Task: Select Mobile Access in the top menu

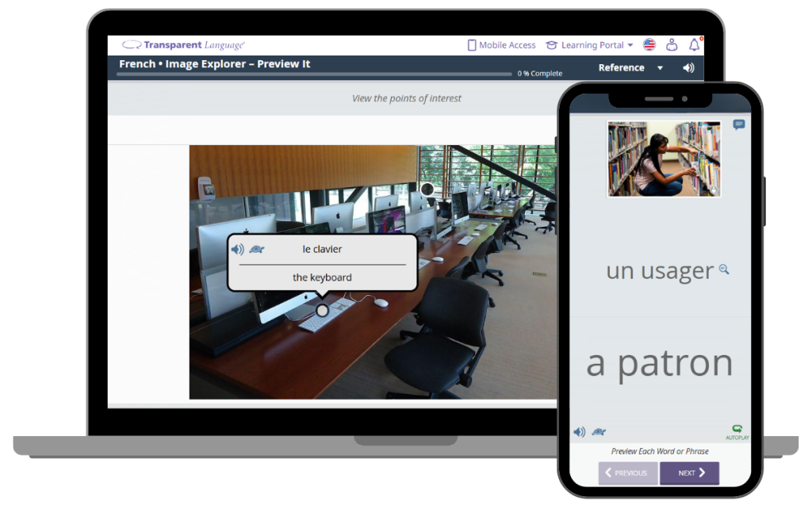Action: click(x=501, y=45)
